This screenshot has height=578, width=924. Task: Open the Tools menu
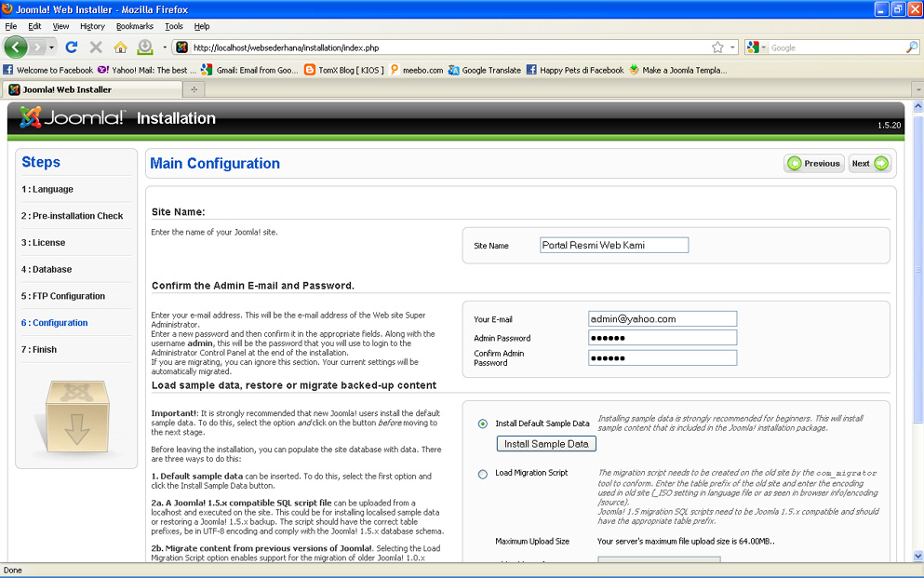tap(174, 26)
